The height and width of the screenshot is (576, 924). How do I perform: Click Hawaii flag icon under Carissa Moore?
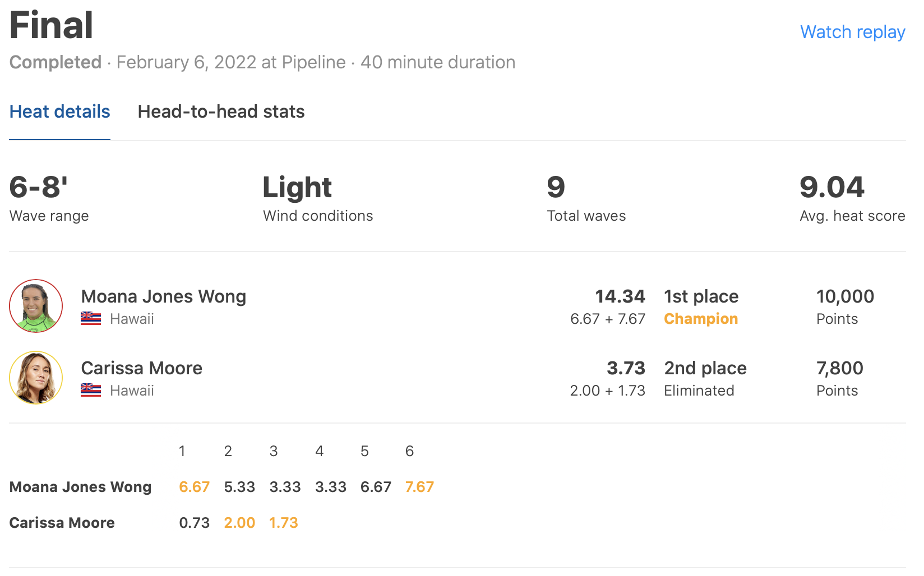(x=91, y=391)
